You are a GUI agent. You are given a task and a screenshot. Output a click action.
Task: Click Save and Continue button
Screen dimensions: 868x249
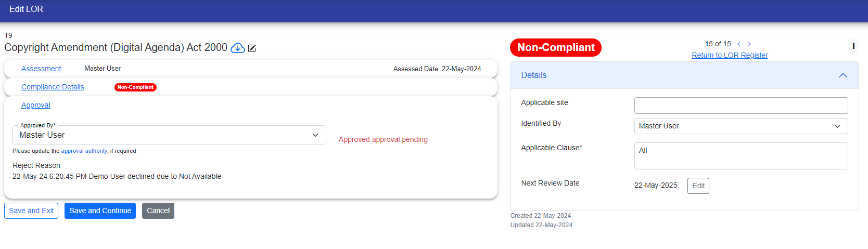pos(100,211)
